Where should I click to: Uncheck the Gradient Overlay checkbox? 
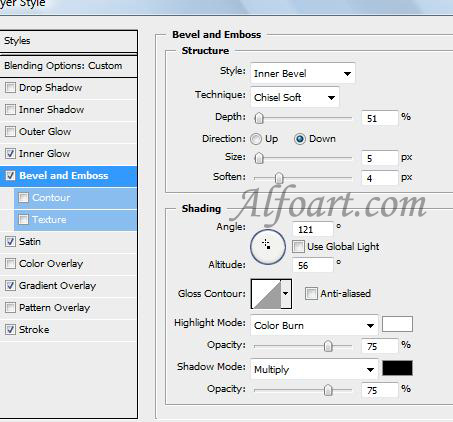[x=10, y=286]
